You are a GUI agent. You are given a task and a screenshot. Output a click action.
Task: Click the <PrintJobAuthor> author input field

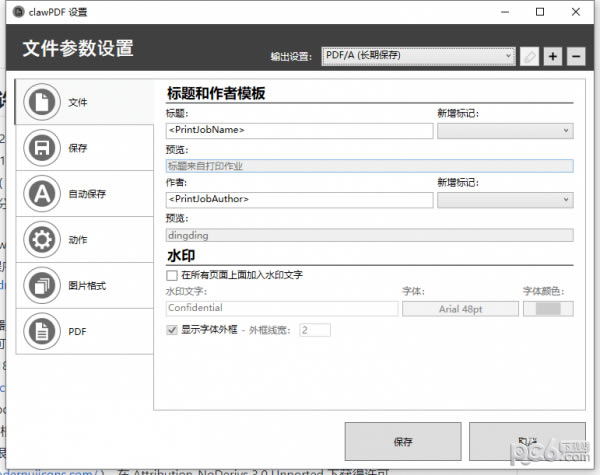click(x=299, y=200)
